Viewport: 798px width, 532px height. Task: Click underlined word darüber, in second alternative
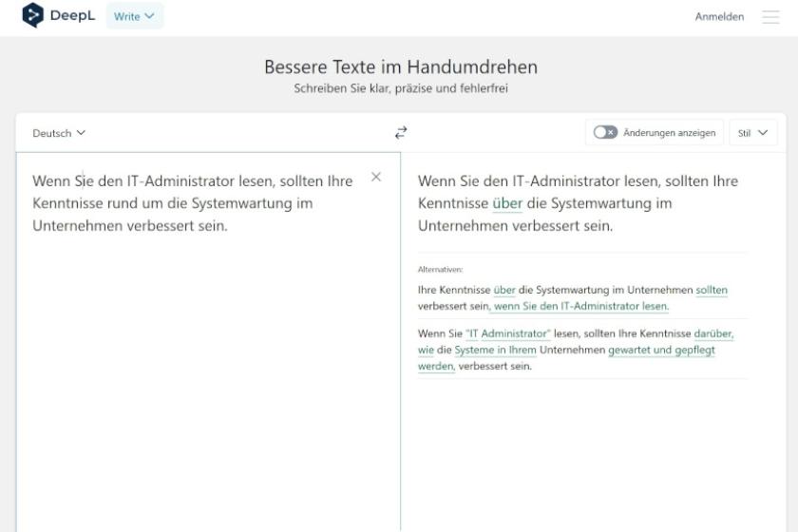pos(713,333)
